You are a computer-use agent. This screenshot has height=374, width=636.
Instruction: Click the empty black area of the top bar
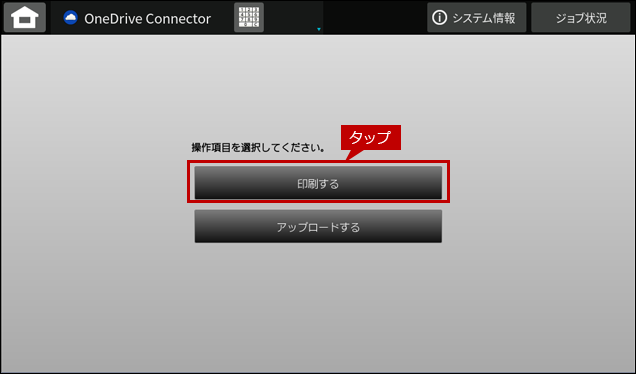[374, 17]
